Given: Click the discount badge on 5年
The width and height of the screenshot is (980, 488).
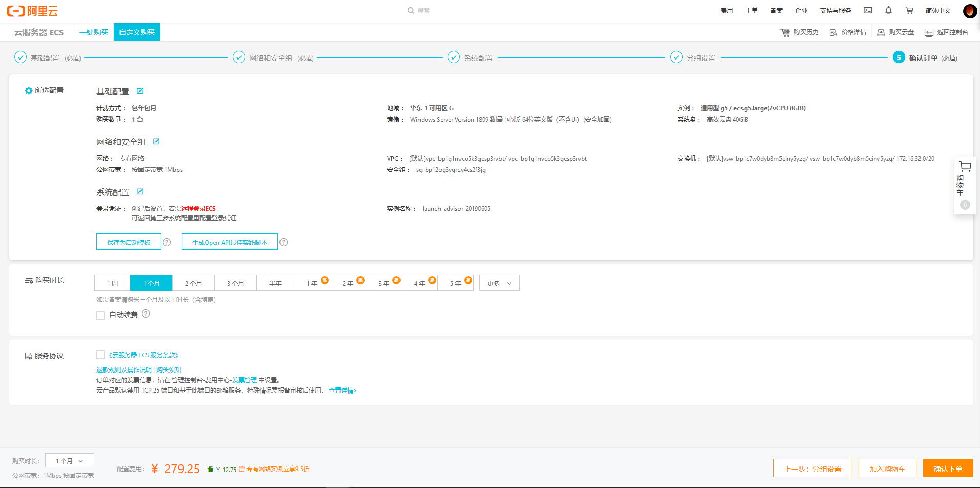Looking at the screenshot, I should [x=468, y=280].
